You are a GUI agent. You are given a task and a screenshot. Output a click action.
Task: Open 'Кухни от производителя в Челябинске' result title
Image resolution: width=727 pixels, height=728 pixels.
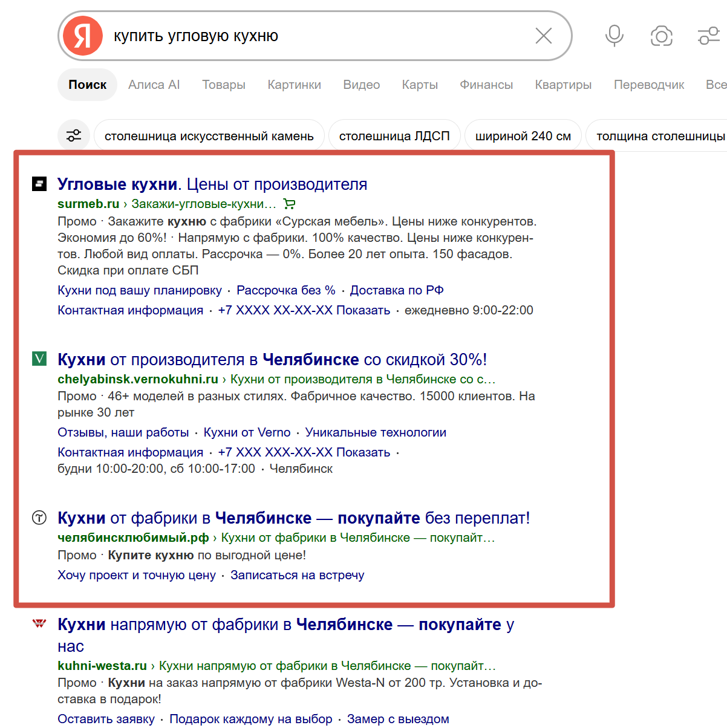(x=272, y=359)
